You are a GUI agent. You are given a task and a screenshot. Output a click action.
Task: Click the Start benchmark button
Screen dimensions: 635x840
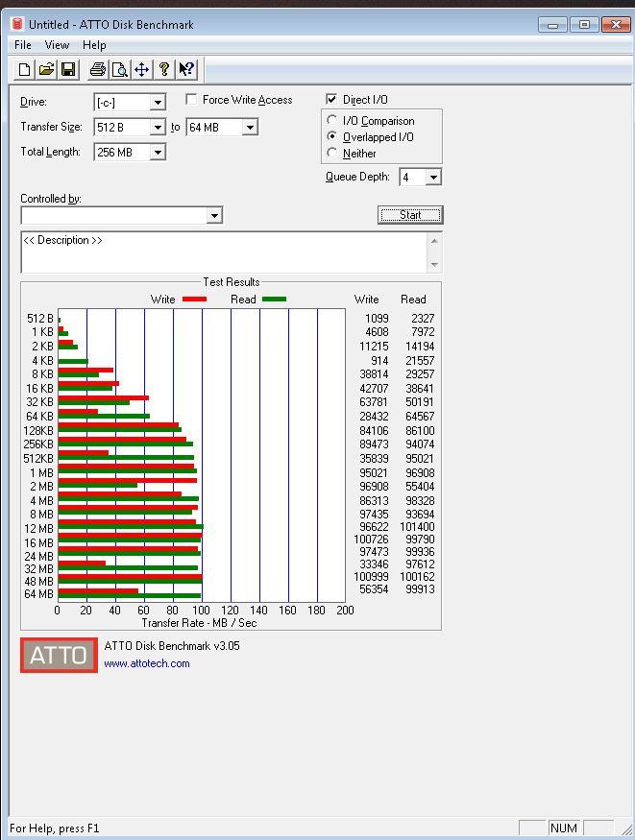410,215
